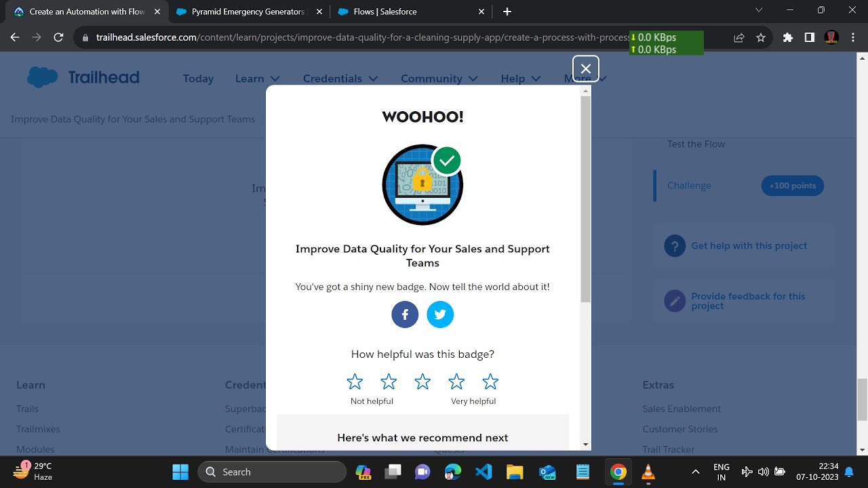The height and width of the screenshot is (488, 868).
Task: Open the notification bell icon
Action: pyautogui.click(x=848, y=472)
